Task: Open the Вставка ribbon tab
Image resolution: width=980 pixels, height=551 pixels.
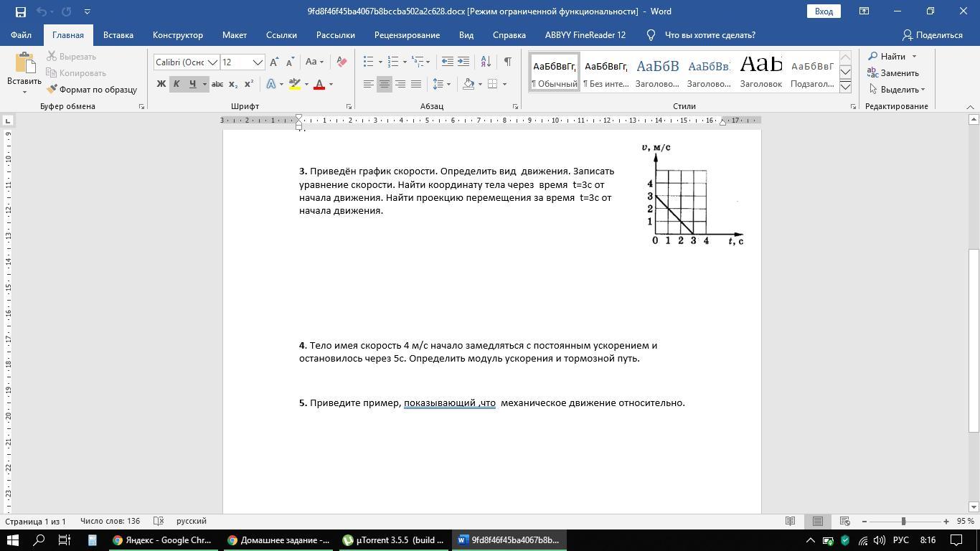Action: pyautogui.click(x=118, y=34)
